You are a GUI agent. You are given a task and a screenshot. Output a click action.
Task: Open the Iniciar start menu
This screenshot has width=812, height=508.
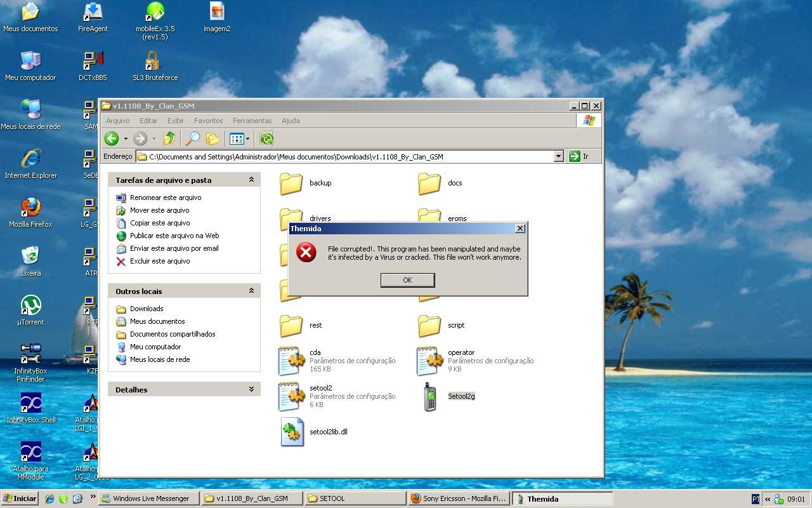pyautogui.click(x=20, y=498)
